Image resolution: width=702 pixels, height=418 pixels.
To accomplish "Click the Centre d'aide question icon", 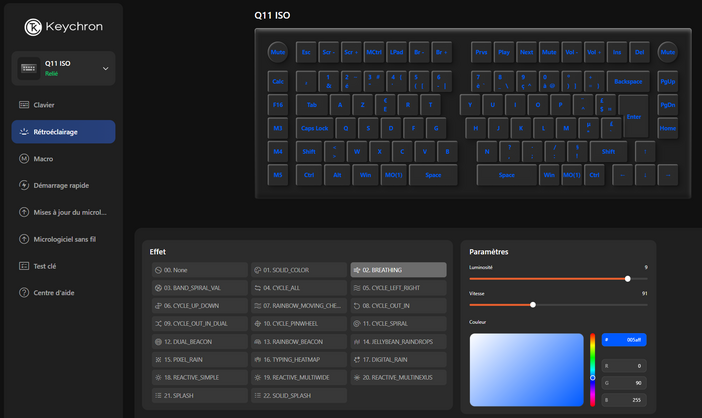I will click(24, 293).
